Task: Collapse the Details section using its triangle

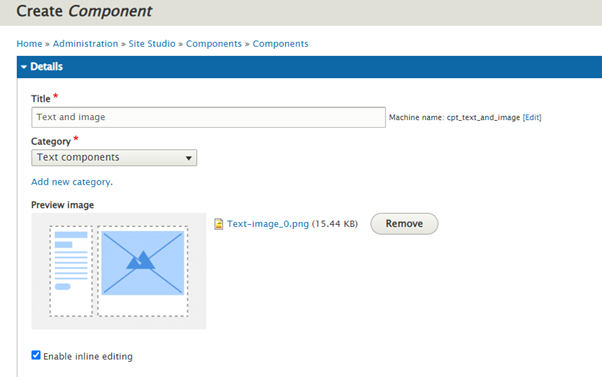Action: tap(24, 67)
